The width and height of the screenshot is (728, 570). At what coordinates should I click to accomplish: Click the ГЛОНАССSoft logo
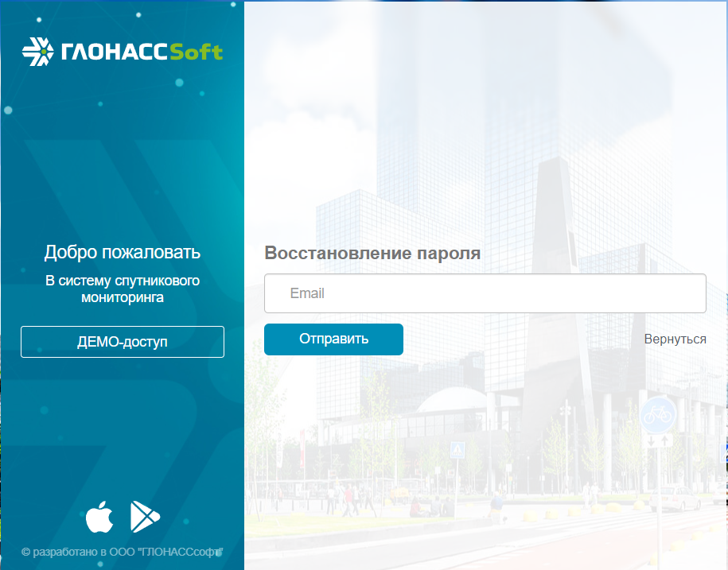pyautogui.click(x=123, y=52)
